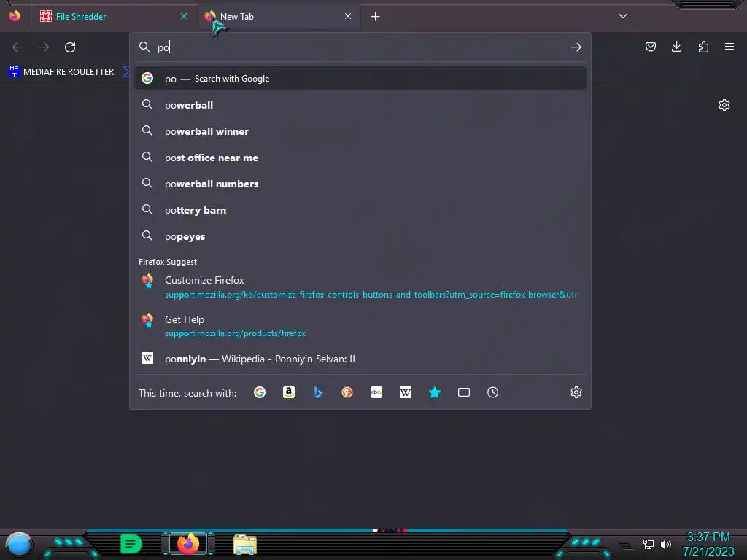Screen dimensions: 747x560
Task: Open the Start orb on taskbar
Action: (19, 545)
